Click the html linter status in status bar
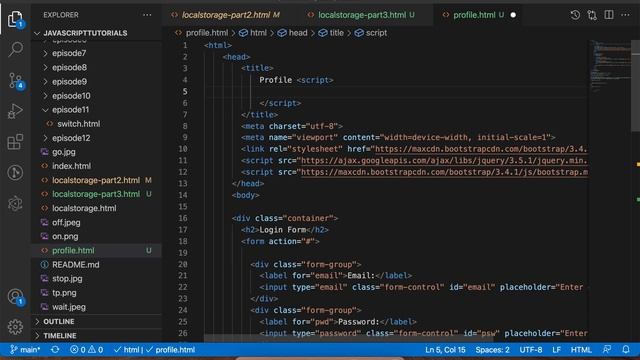 [x=128, y=350]
